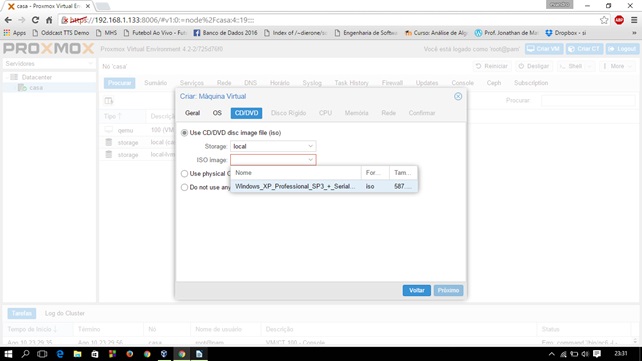
Task: Click the browser reload icon
Action: 35,20
